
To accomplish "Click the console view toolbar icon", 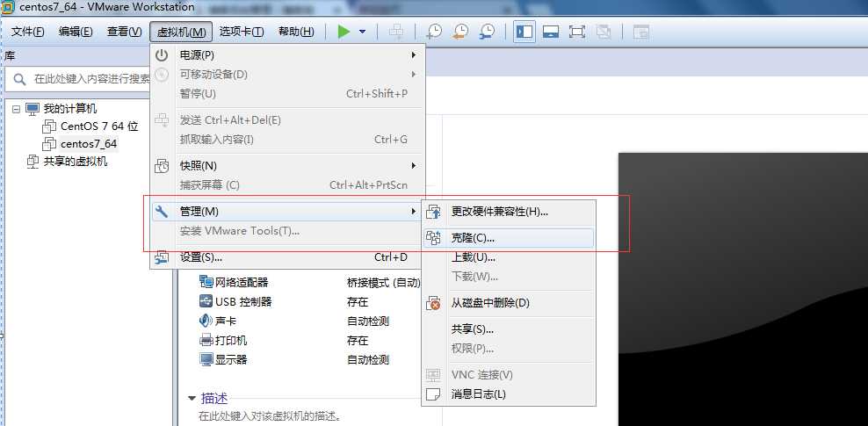I will (x=641, y=32).
